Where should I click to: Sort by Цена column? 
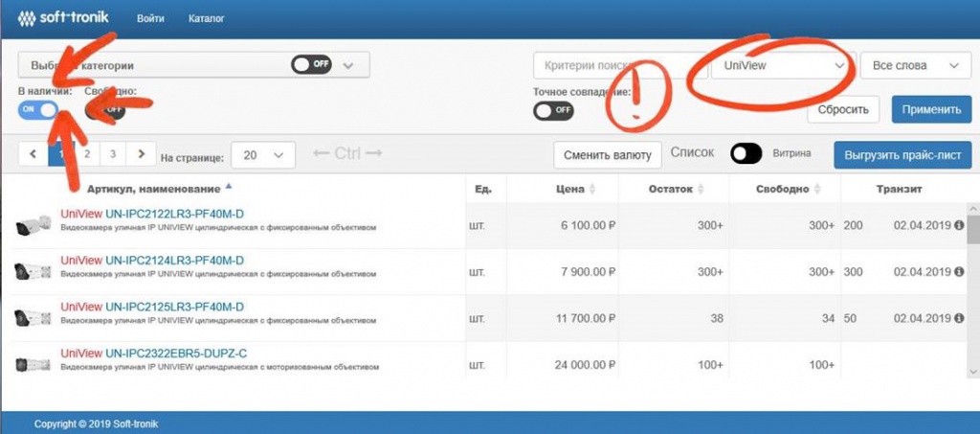pos(575,189)
